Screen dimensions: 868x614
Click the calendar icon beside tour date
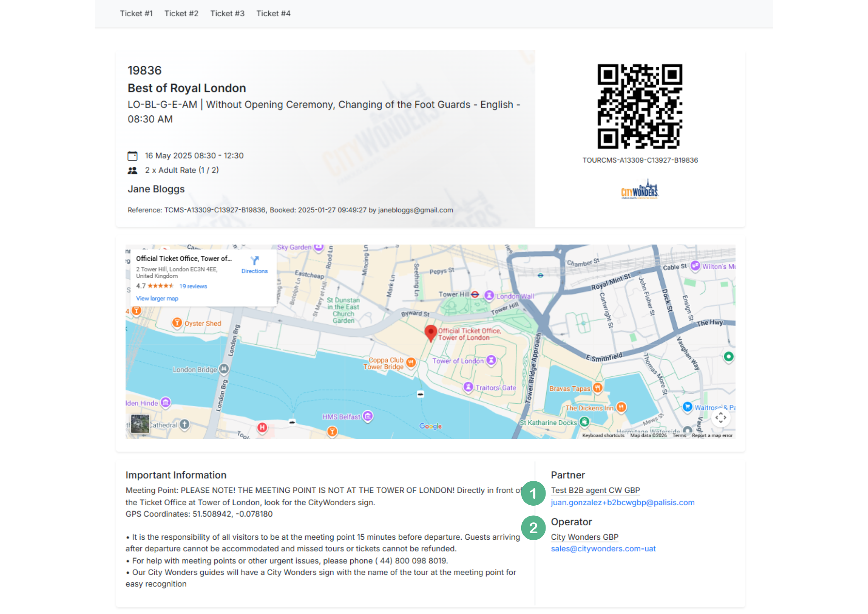pos(133,156)
